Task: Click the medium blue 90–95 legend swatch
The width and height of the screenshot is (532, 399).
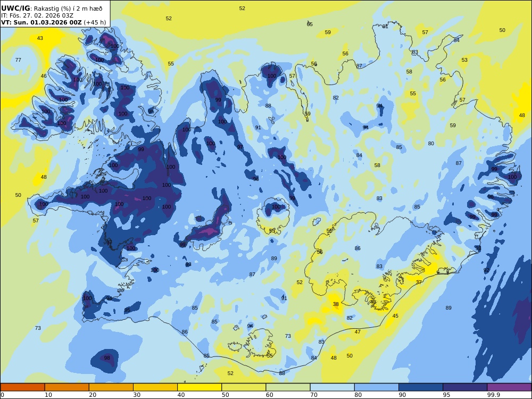Action: click(421, 387)
